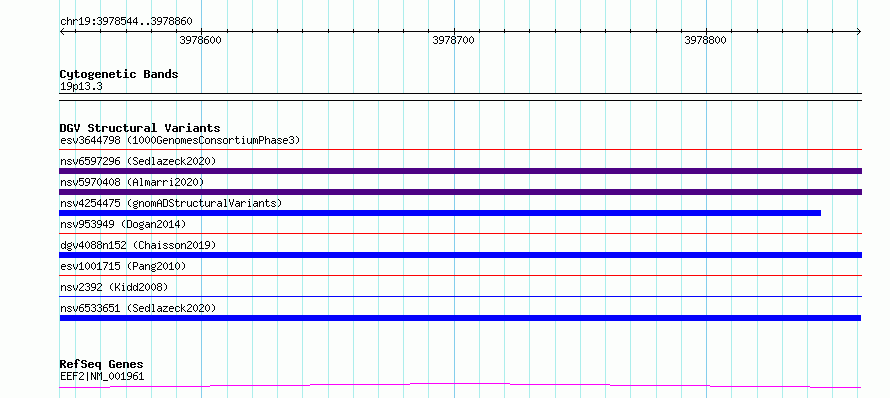Open variant nsv953949 (Dogan2014)
The height and width of the screenshot is (398, 890).
(x=123, y=224)
